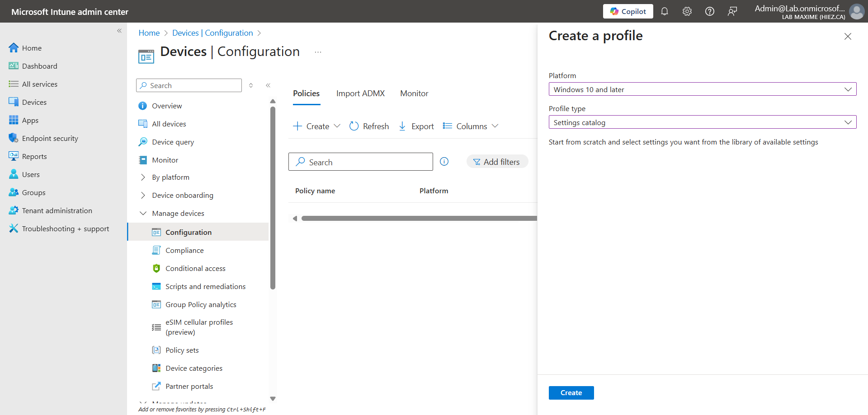Expand the By platform tree node
This screenshot has height=415, width=868.
pos(143,177)
